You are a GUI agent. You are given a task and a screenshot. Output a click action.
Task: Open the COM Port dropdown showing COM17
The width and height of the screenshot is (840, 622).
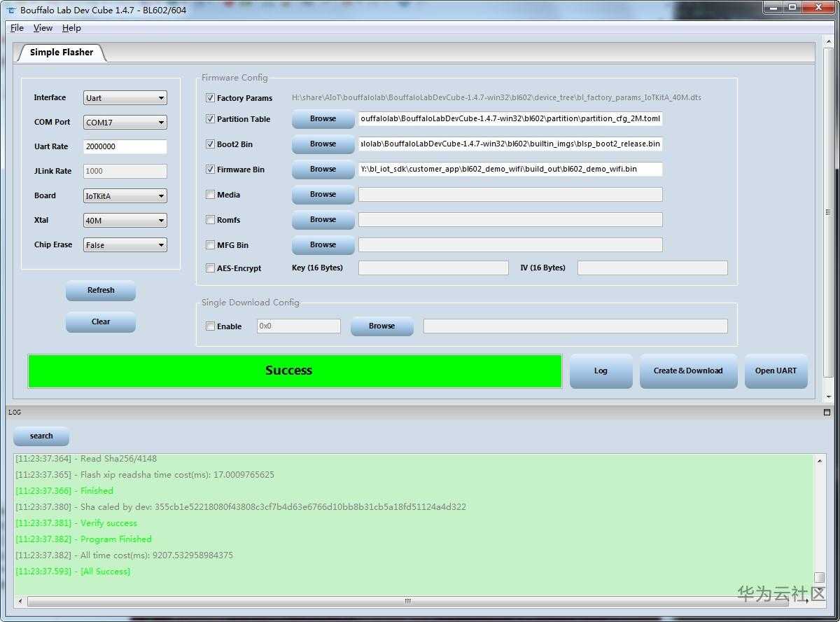click(125, 123)
